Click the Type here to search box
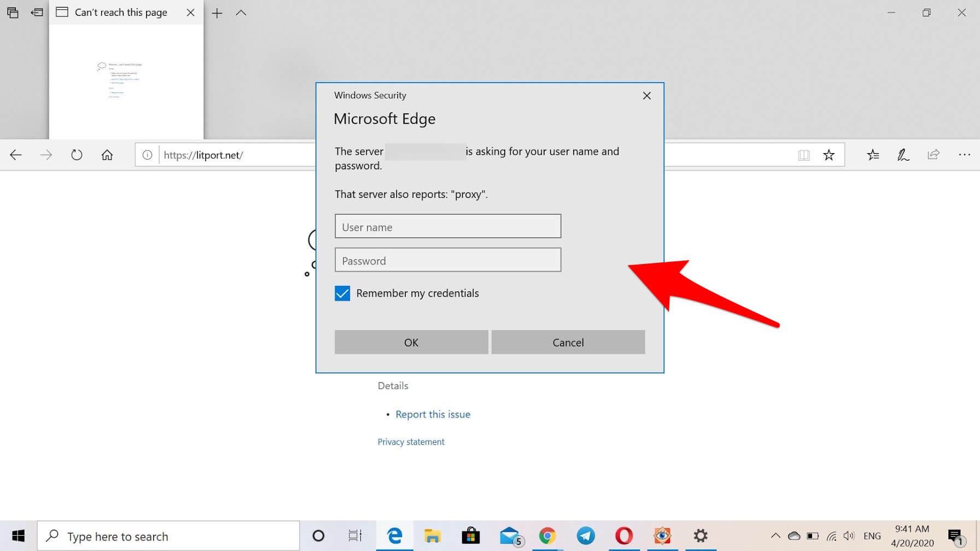 168,536
